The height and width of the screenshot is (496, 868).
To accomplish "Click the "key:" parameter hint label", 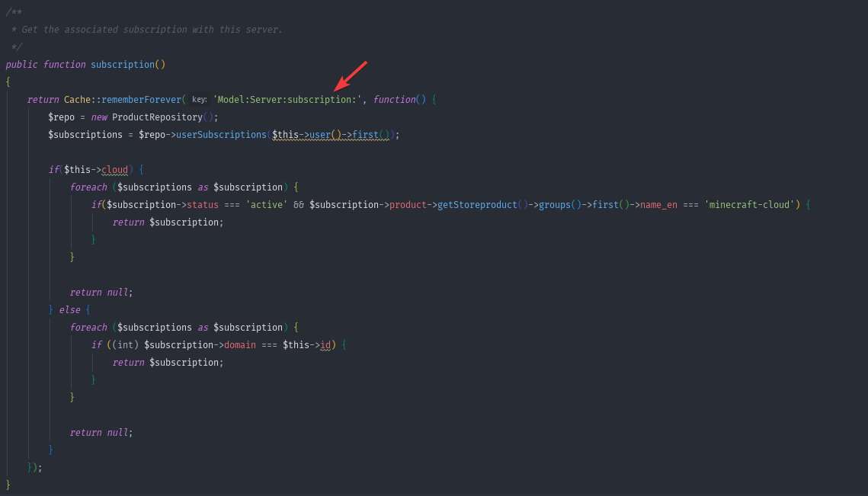I will (x=199, y=100).
